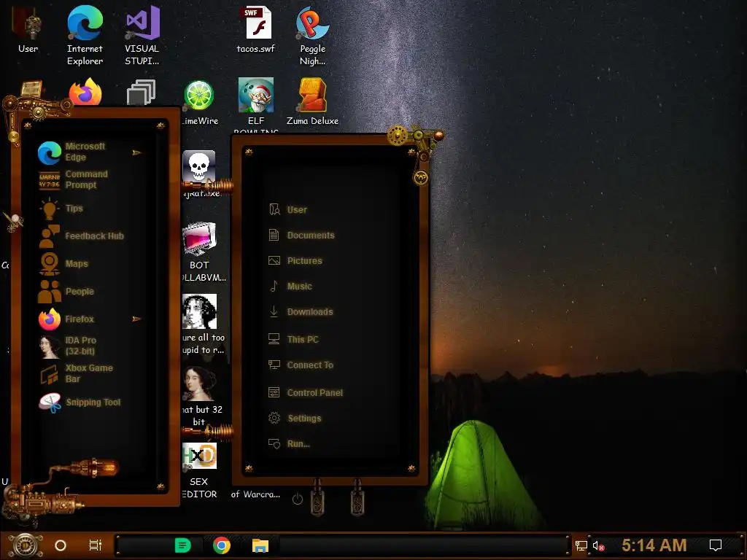Open the User desktop icon
Viewport: 747px width, 560px height.
click(28, 29)
